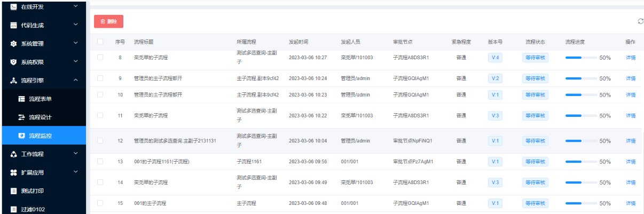
Task: Check the checkbox for row 11
Action: coord(100,115)
